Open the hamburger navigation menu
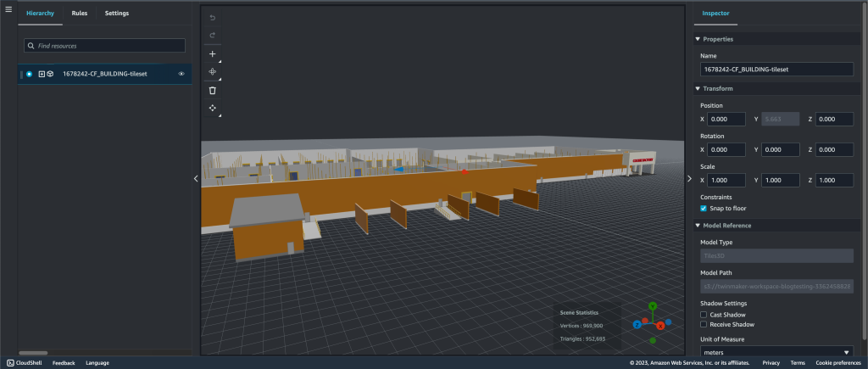The image size is (868, 369). tap(8, 8)
